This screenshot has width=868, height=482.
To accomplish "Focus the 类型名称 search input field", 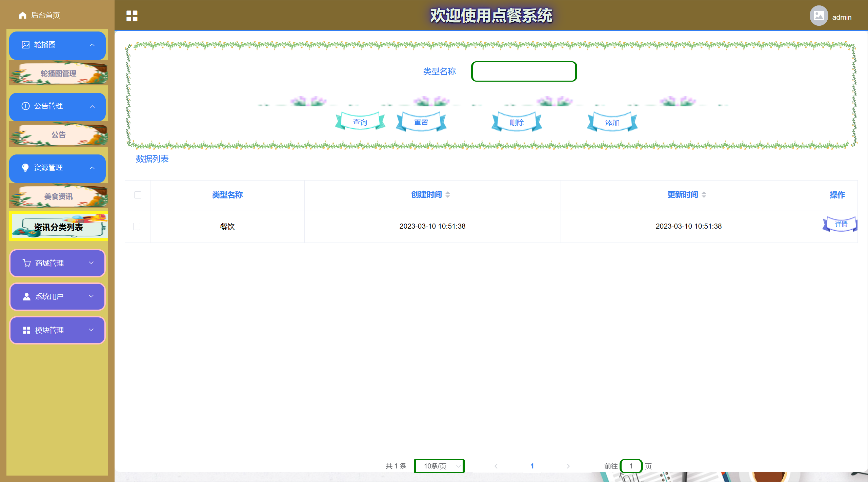I will pyautogui.click(x=524, y=71).
